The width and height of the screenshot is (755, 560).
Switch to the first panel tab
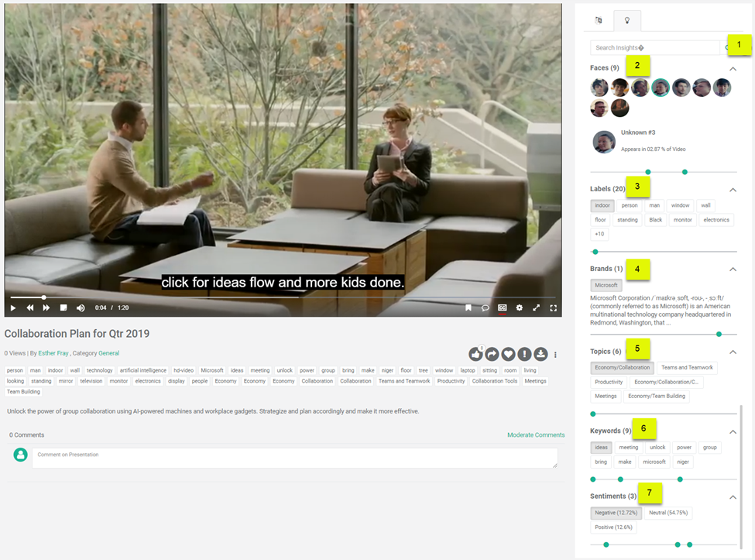pyautogui.click(x=599, y=21)
